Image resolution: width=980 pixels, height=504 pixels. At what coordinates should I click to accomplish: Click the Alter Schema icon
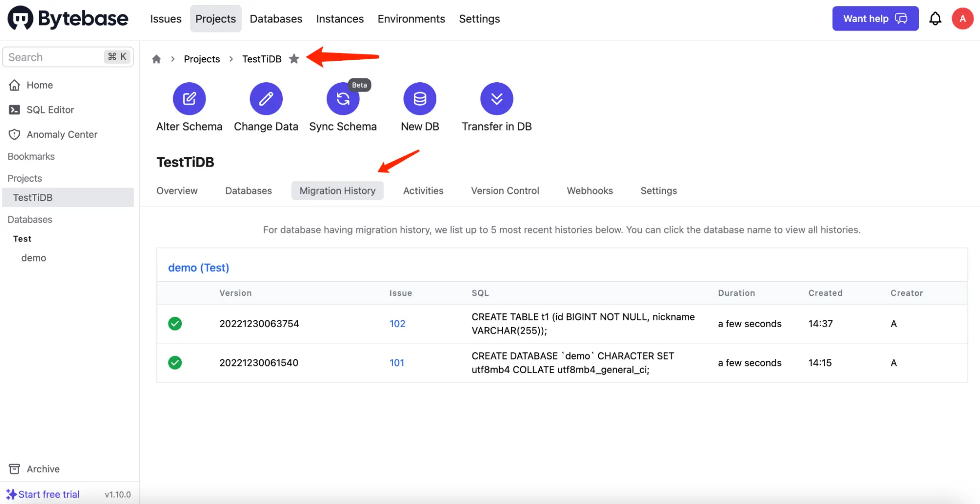point(189,98)
